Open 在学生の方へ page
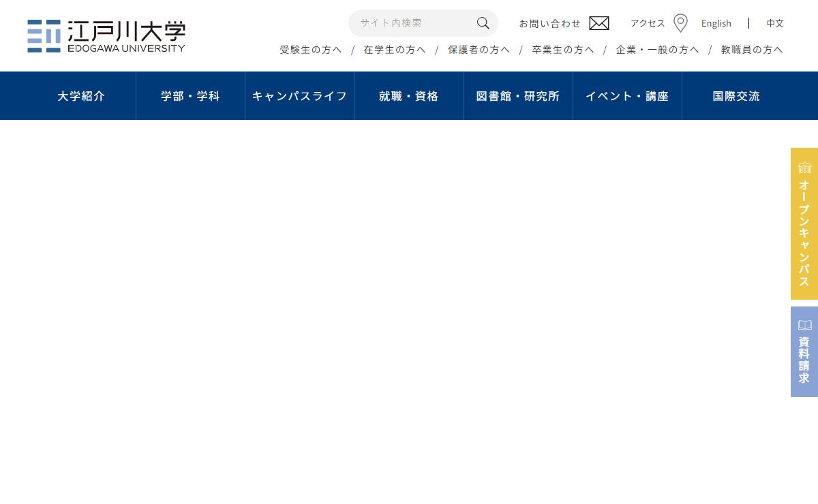 tap(395, 50)
